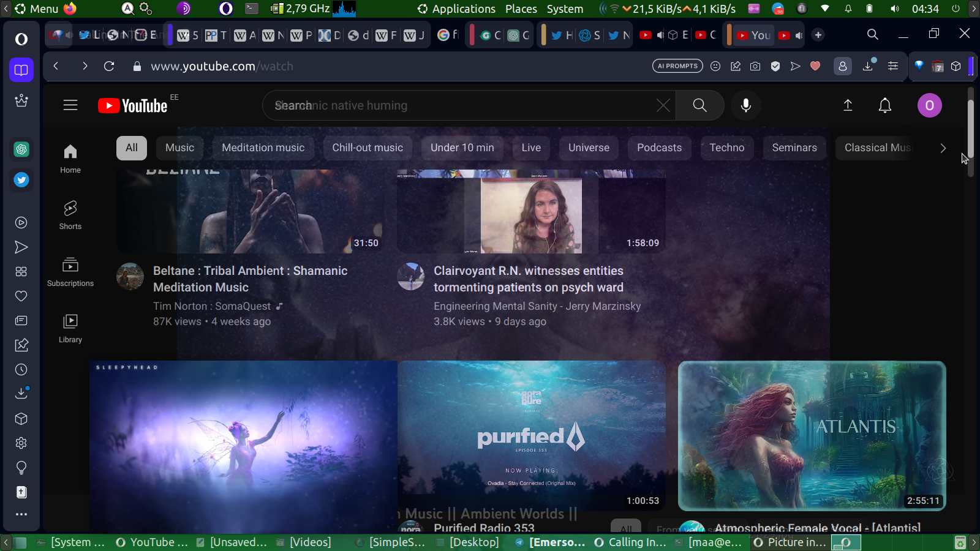Viewport: 980px width, 551px height.
Task: Clear the YouTube search box text
Action: pos(663,105)
